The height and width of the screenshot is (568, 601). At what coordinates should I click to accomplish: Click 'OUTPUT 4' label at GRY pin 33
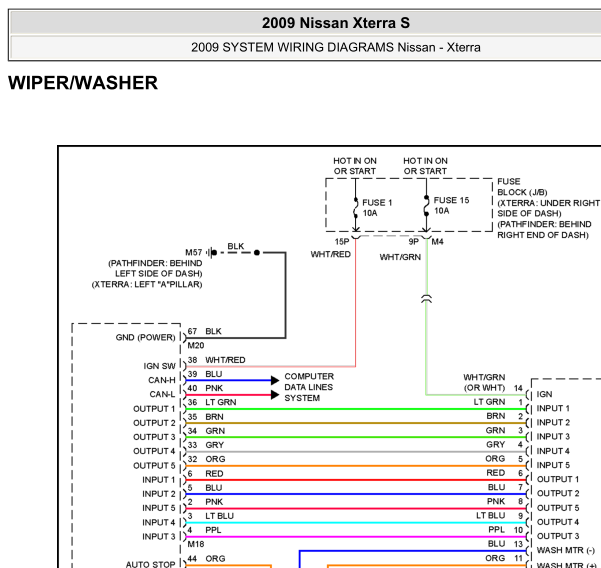(x=154, y=451)
